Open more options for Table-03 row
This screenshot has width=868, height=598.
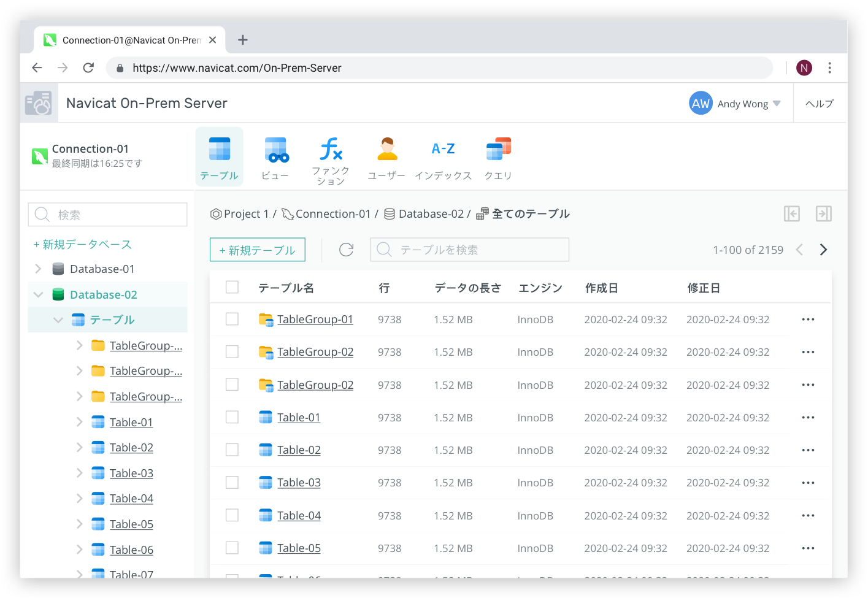coord(808,483)
